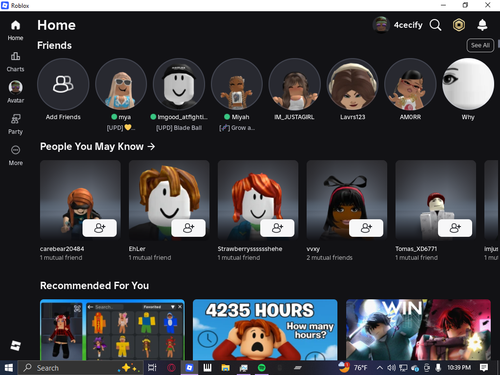Send friend request to EhLer
This screenshot has width=500, height=375.
pos(188,228)
